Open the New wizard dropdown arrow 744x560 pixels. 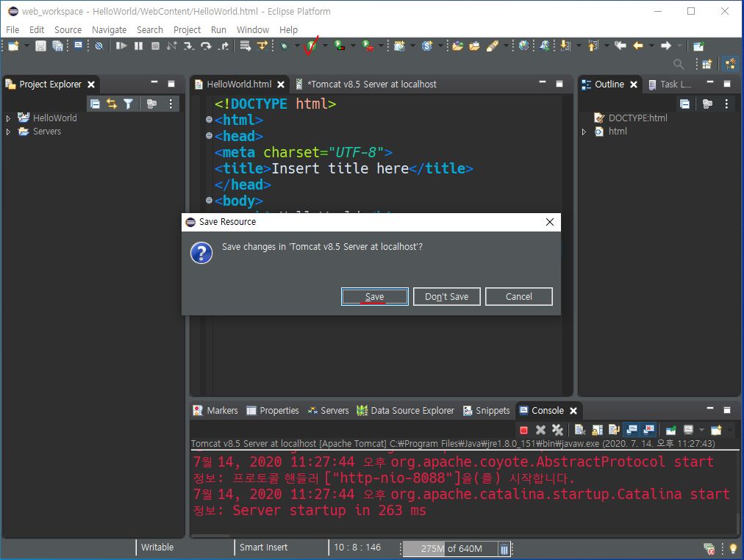click(26, 46)
